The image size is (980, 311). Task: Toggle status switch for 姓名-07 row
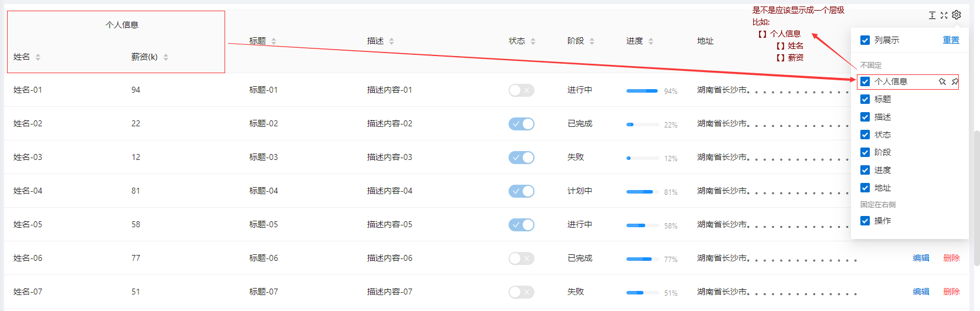[x=522, y=292]
